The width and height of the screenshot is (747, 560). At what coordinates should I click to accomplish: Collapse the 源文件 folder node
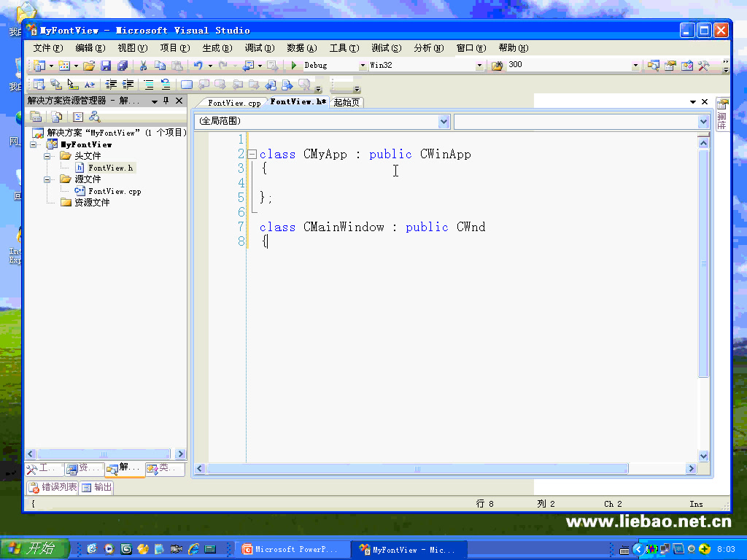[47, 179]
